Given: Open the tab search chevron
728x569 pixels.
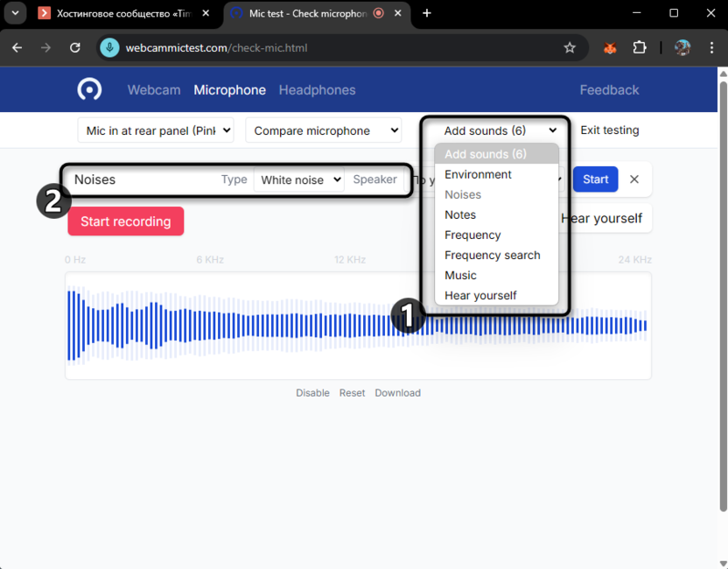Looking at the screenshot, I should tap(15, 13).
